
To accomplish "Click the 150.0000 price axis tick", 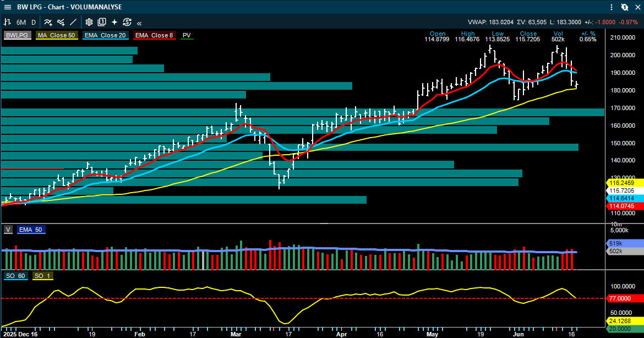I will pyautogui.click(x=623, y=143).
